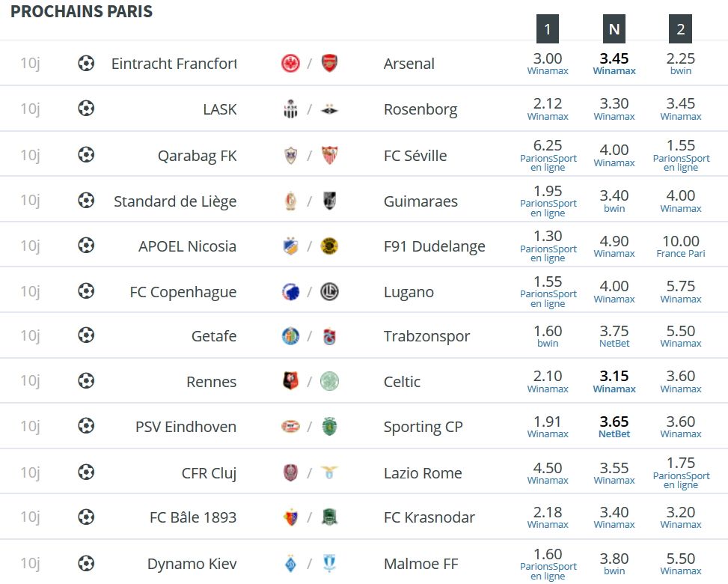Image resolution: width=728 pixels, height=584 pixels.
Task: Select the column header 1 for home win
Action: 548,28
